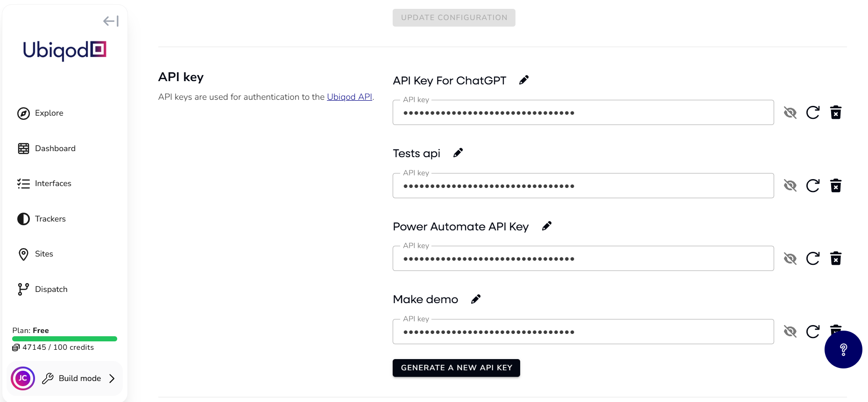Collapse the left sidebar with the arrow

(x=111, y=21)
